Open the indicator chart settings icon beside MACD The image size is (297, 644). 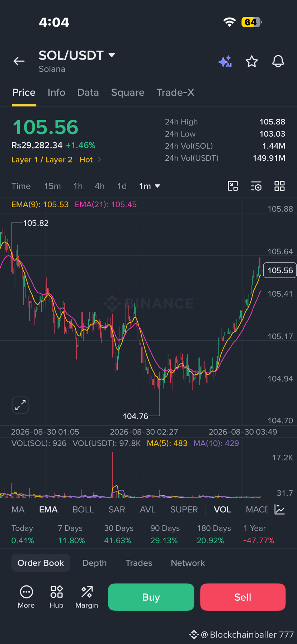tap(279, 509)
